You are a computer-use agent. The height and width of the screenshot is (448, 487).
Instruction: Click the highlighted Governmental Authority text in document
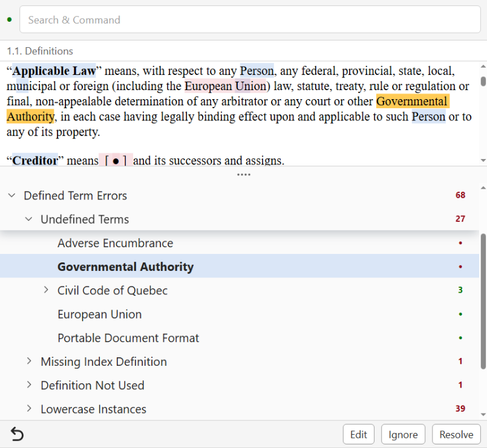[x=413, y=101]
